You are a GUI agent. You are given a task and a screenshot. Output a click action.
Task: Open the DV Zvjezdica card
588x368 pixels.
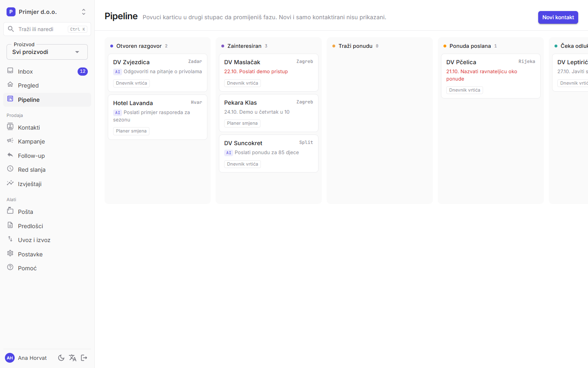(x=158, y=72)
